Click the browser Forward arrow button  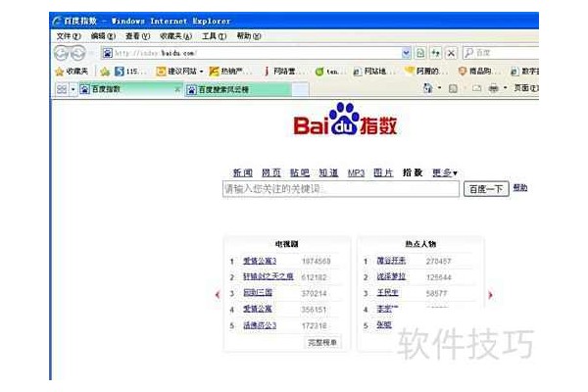click(77, 53)
